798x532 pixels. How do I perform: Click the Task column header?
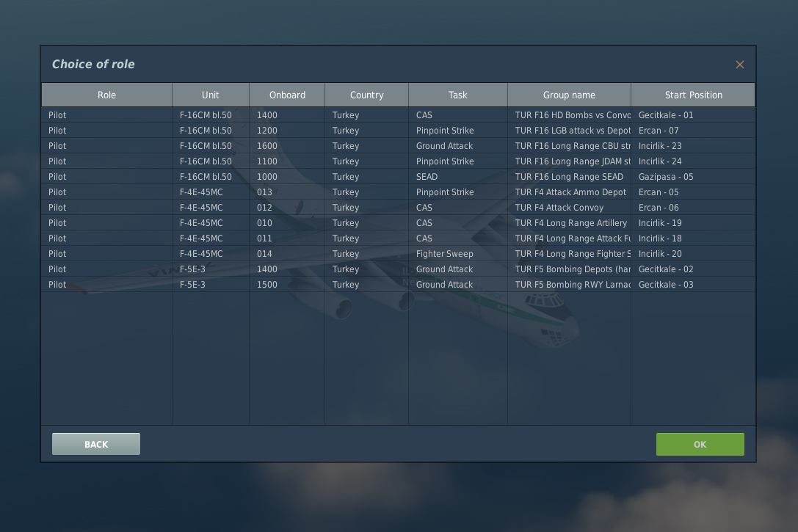[457, 95]
